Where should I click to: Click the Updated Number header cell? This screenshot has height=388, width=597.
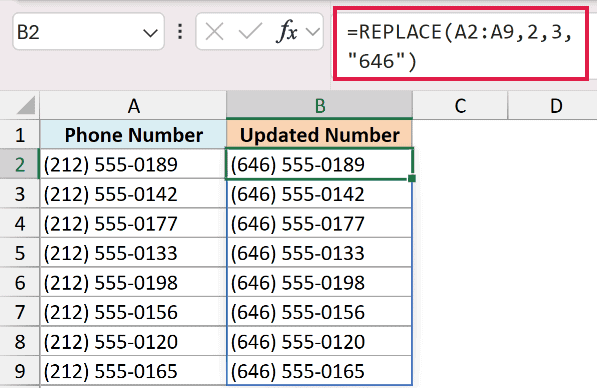(319, 135)
